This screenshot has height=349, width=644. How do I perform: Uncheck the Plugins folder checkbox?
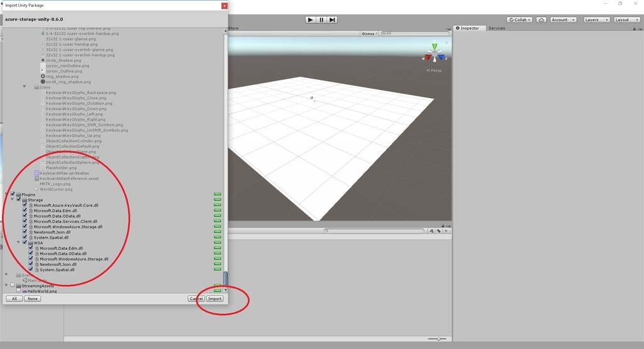coord(13,194)
